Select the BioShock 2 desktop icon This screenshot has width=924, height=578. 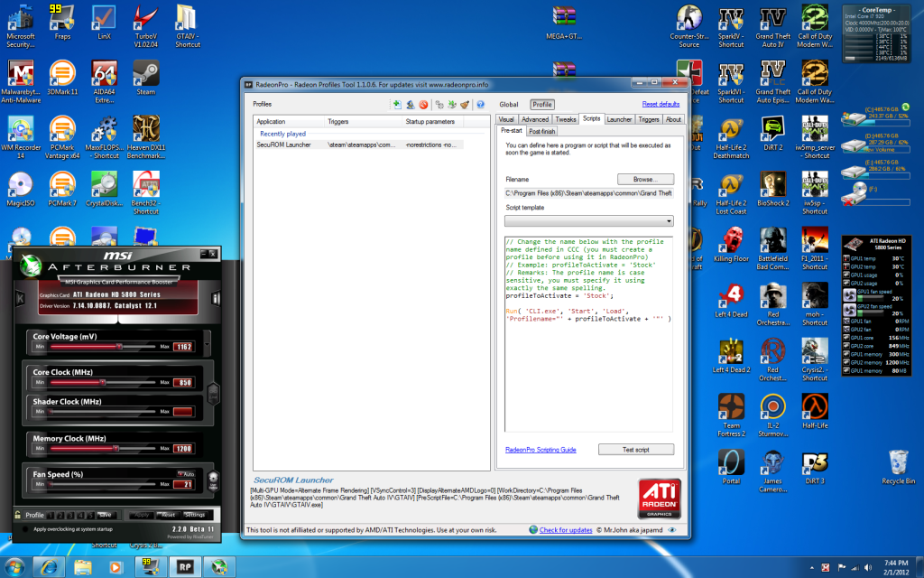pyautogui.click(x=772, y=189)
